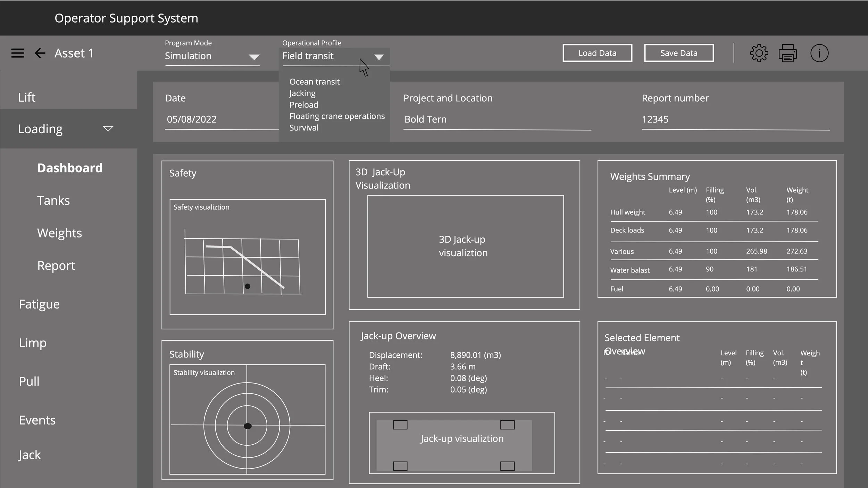Screen dimensions: 868x488
Task: Go to the Jack section
Action: point(30,455)
